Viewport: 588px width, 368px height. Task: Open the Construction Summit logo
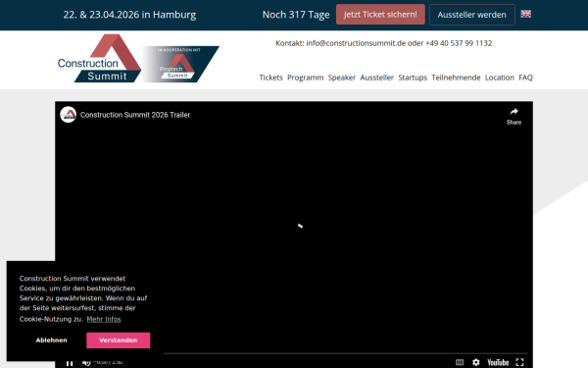pos(99,58)
